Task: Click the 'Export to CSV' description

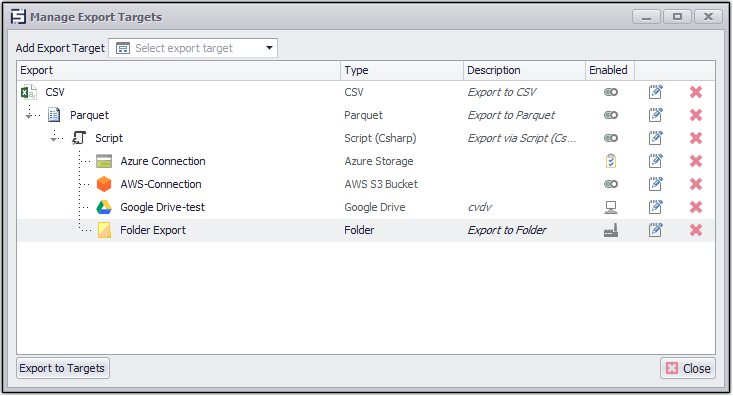Action: (x=502, y=92)
